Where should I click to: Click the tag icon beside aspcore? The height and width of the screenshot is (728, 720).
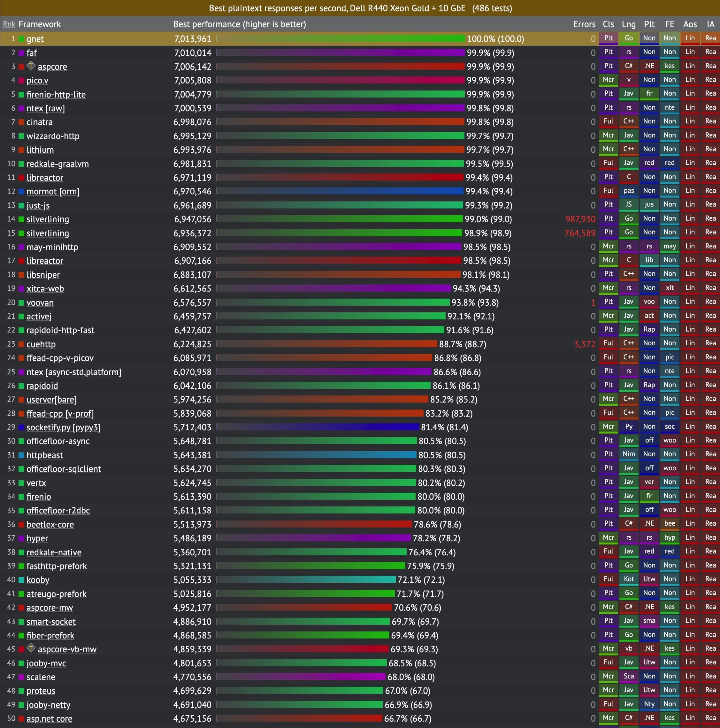pos(31,66)
